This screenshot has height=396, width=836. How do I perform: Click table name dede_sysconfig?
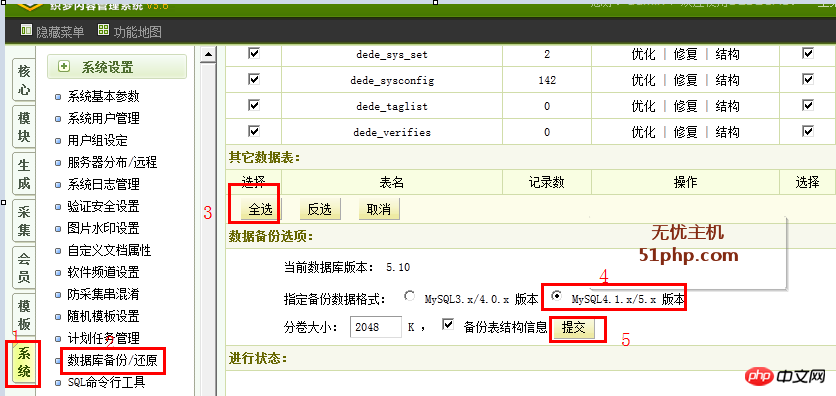pos(392,80)
